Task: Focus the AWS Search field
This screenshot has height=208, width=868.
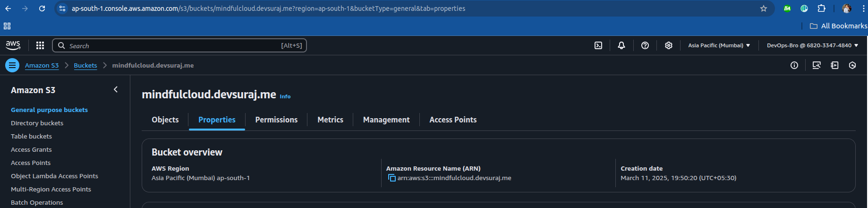Action: [x=179, y=45]
